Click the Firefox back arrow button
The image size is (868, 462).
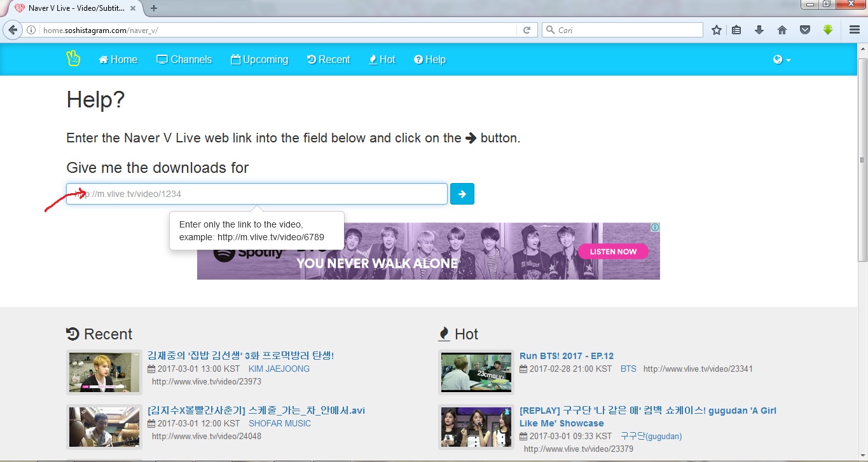click(x=12, y=30)
